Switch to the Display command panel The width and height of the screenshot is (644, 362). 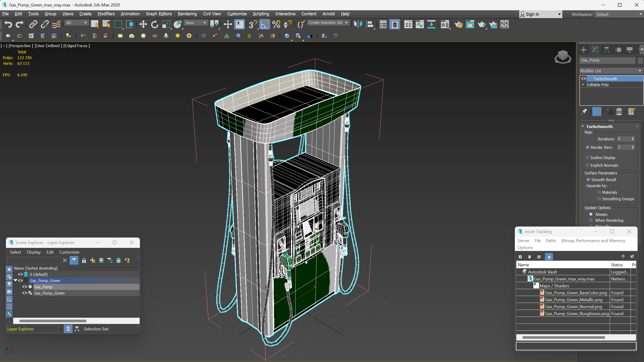(x=629, y=50)
